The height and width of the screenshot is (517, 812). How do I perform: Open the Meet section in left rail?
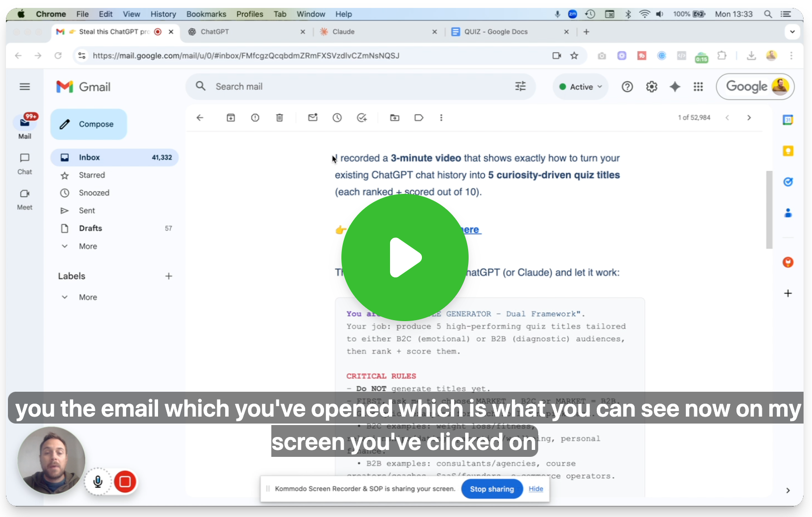tap(25, 199)
